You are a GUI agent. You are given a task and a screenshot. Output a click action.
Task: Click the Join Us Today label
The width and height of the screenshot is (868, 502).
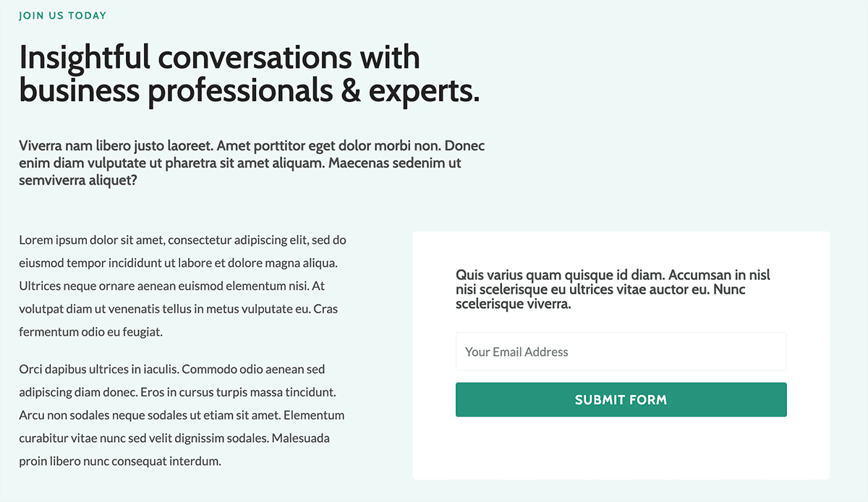tap(63, 15)
